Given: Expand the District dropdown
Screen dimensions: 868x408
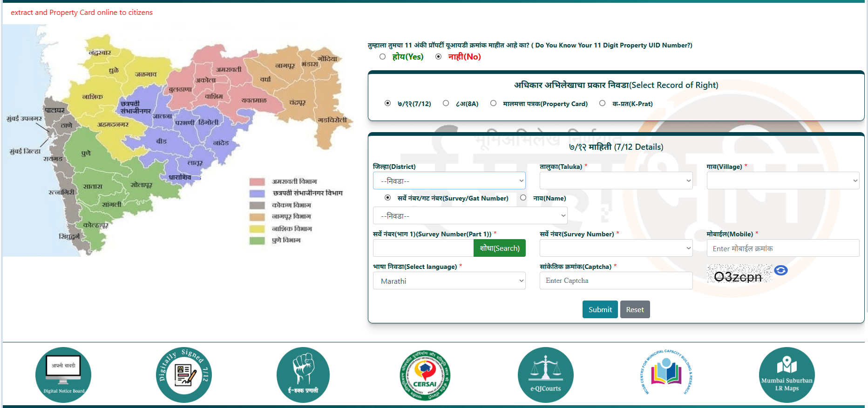Looking at the screenshot, I should coord(449,181).
